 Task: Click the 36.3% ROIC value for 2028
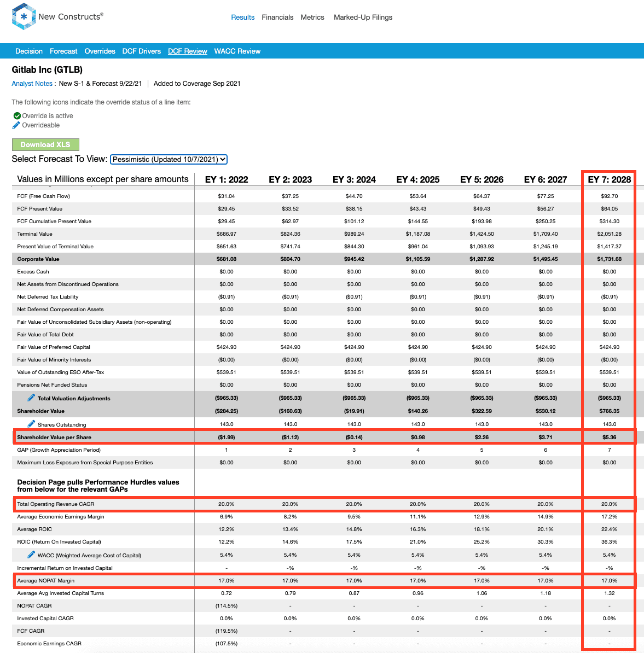(610, 542)
